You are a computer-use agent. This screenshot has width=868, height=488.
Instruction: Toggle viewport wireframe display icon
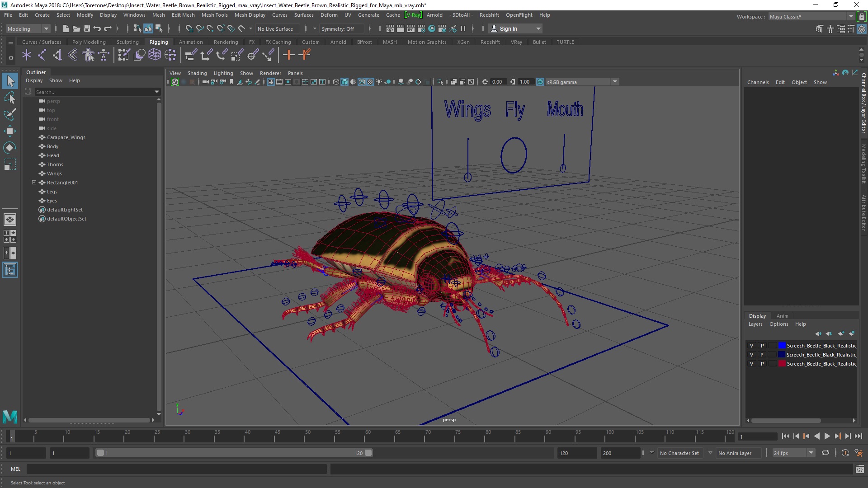(x=336, y=82)
